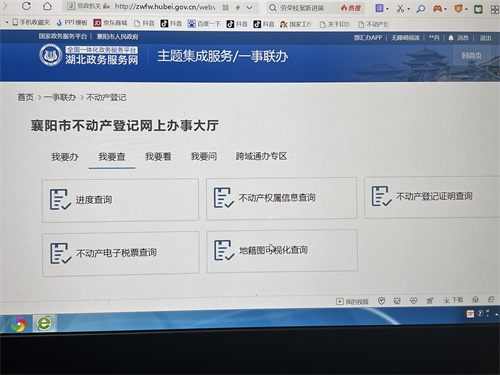The height and width of the screenshot is (375, 500).
Task: Open the colorful 360 browser taskbar icon
Action: pyautogui.click(x=19, y=324)
